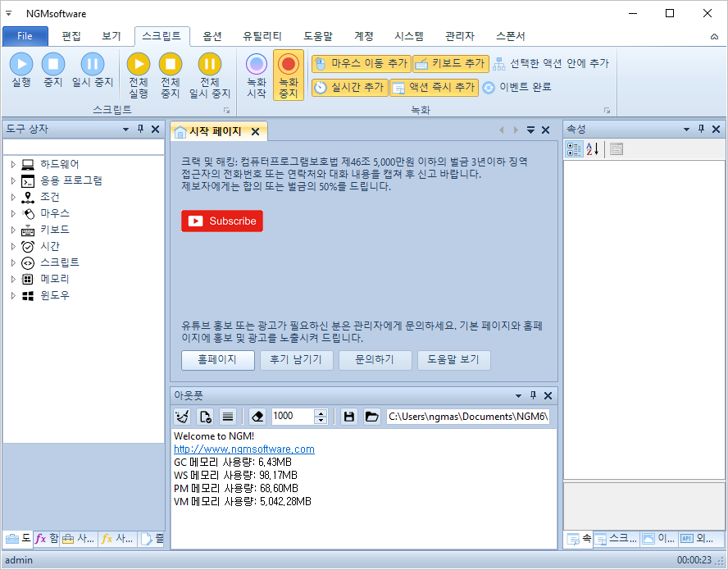Switch to the 편집 ribbon tab
This screenshot has width=728, height=570.
click(71, 36)
